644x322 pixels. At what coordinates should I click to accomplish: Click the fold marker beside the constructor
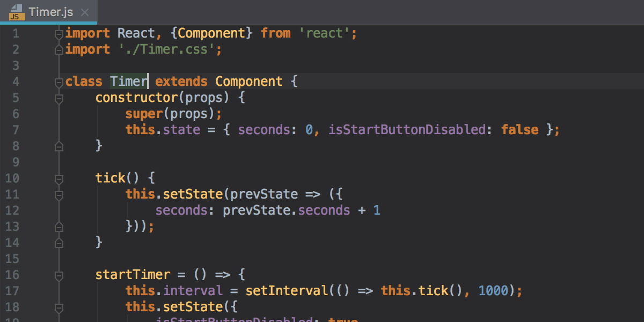point(59,98)
